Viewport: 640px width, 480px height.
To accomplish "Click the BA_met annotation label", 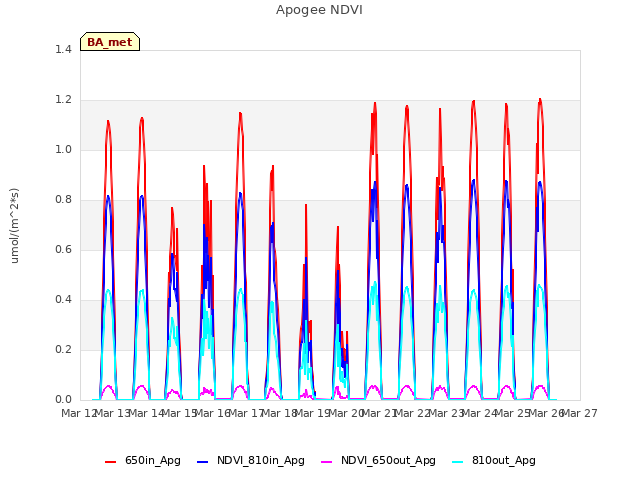I will pos(110,42).
